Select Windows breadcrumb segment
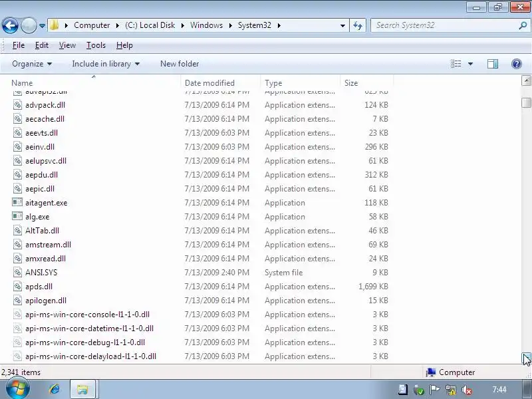The width and height of the screenshot is (532, 399). click(206, 25)
